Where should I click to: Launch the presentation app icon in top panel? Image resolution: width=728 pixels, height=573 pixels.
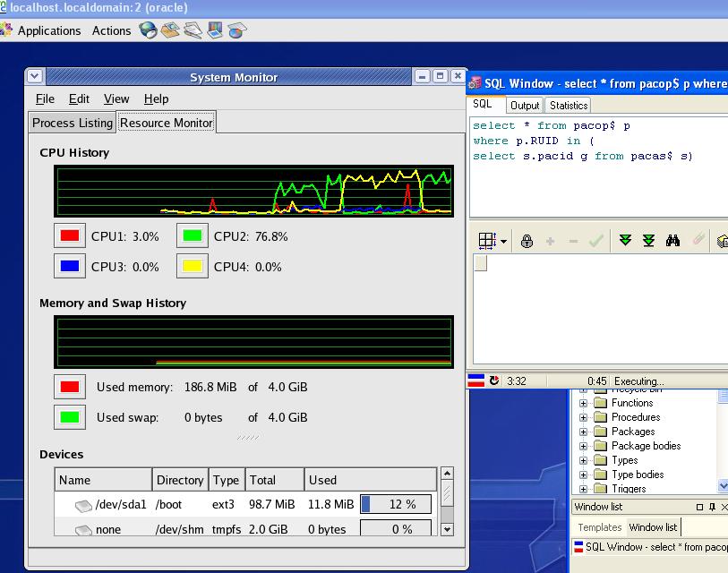[x=215, y=30]
